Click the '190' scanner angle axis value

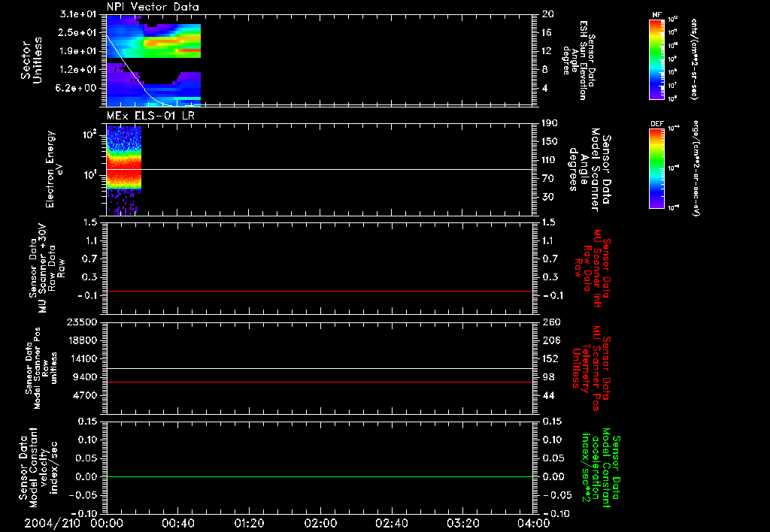coord(551,123)
